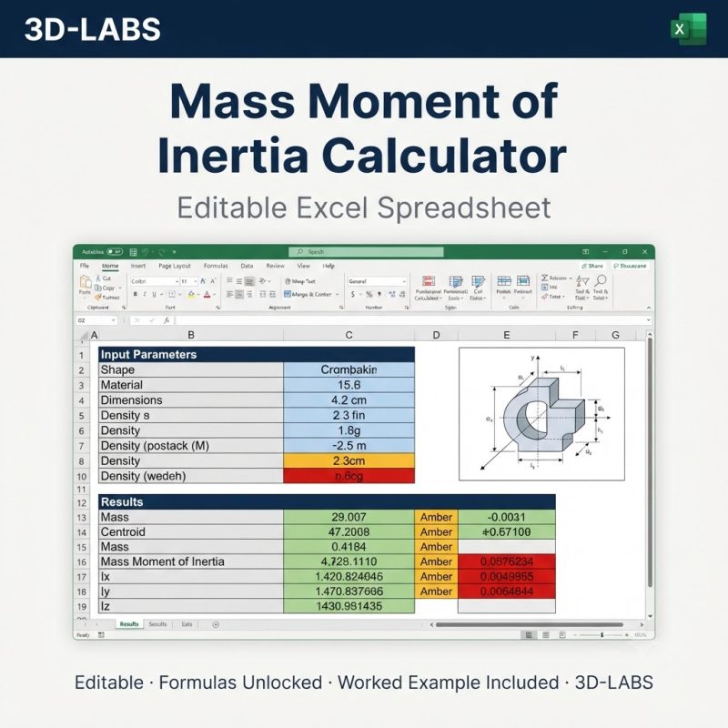Viewport: 728px width, 728px height.
Task: Click the Comma Style icon
Action: point(379,294)
